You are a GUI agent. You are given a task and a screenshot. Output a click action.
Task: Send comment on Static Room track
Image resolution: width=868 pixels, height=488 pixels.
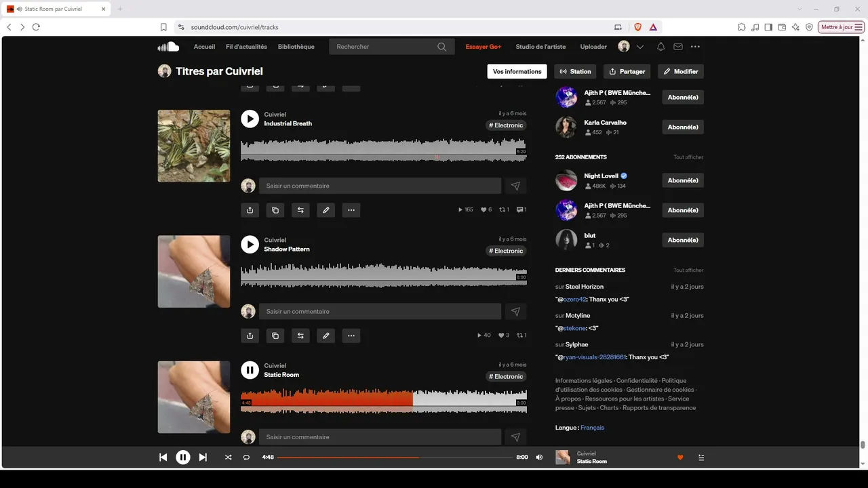coord(515,437)
